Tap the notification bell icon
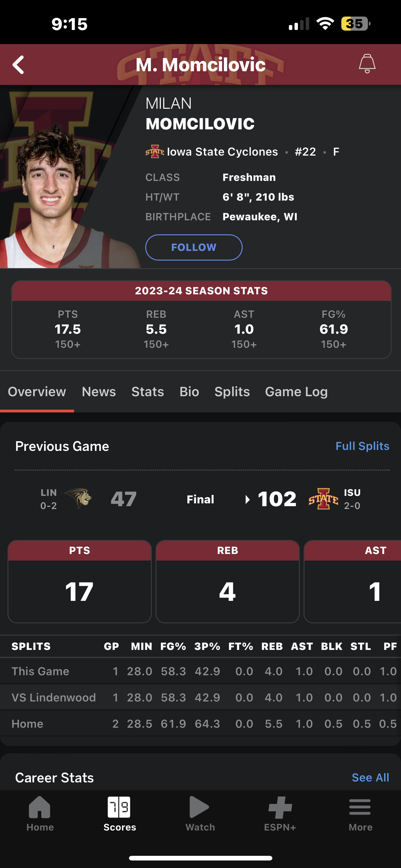 point(367,64)
